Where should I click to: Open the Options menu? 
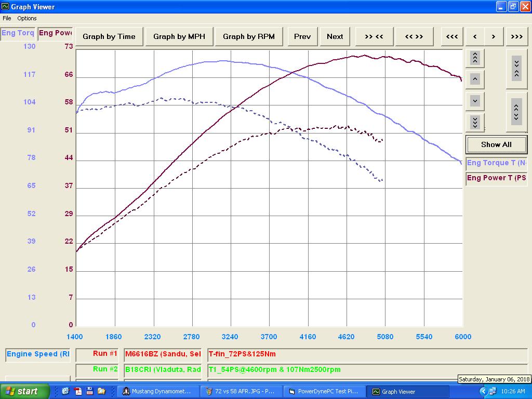27,18
